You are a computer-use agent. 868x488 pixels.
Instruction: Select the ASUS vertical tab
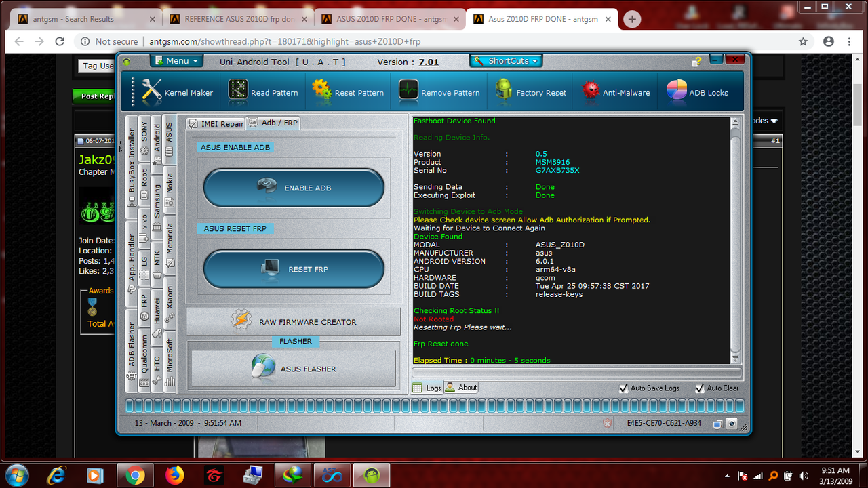(x=170, y=140)
